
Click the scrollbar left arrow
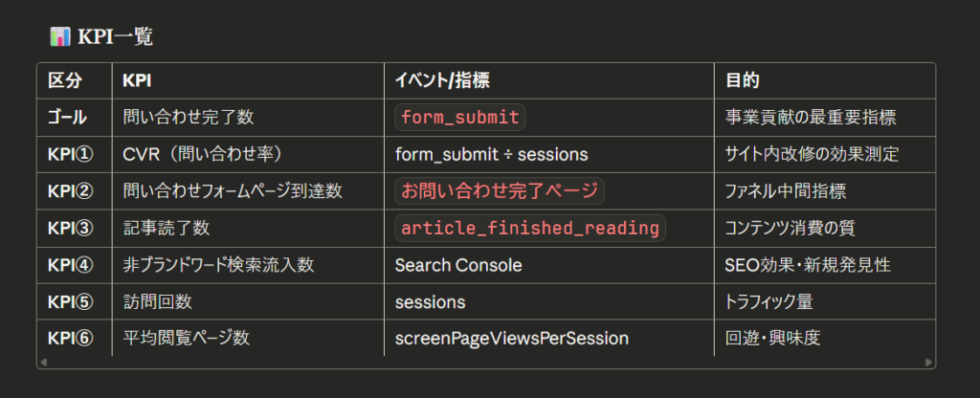point(42,363)
